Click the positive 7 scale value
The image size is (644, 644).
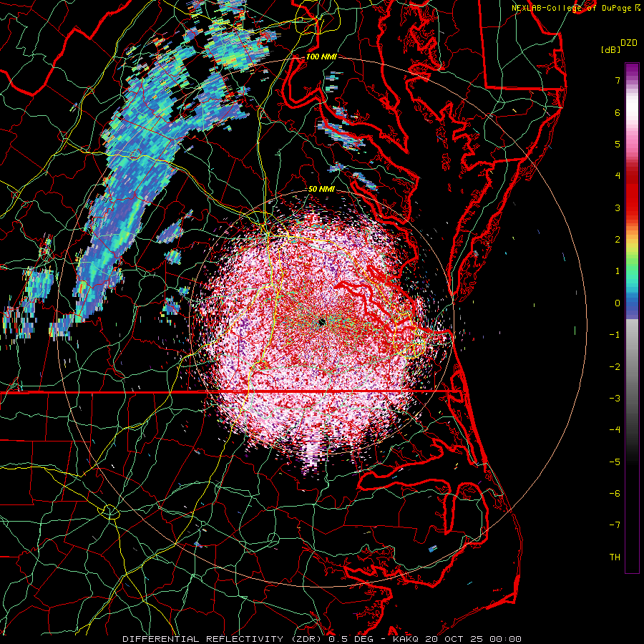coord(618,80)
